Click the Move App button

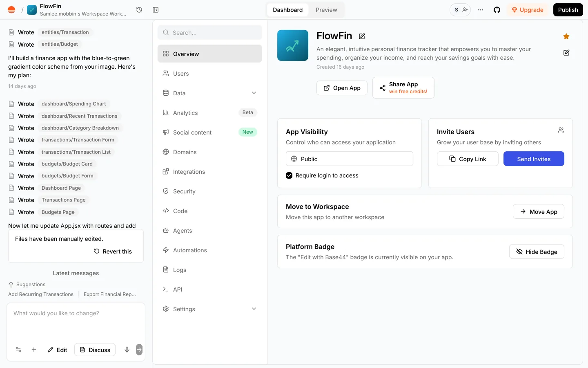tap(539, 211)
